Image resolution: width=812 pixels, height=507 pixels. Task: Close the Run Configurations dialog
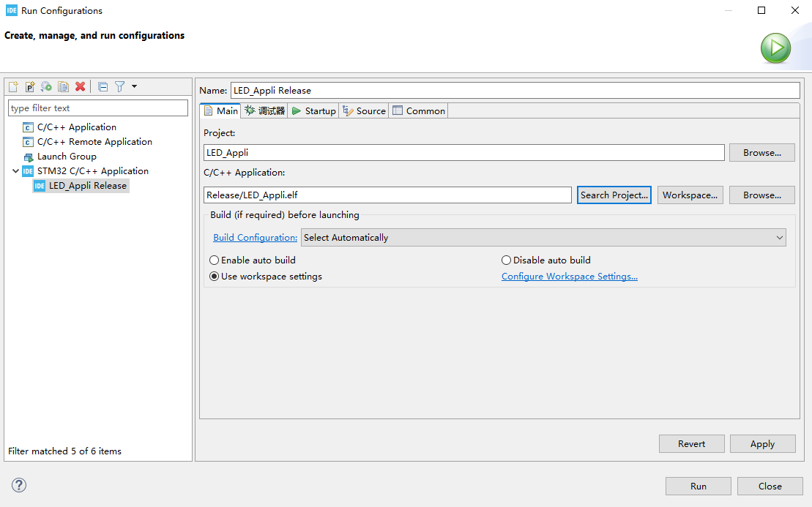point(770,487)
